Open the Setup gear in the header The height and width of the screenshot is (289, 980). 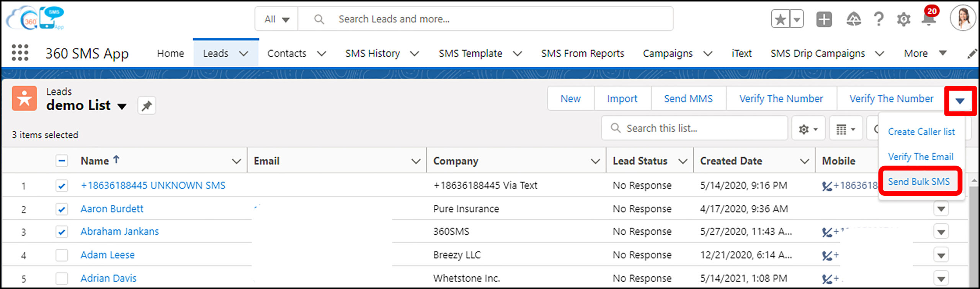point(903,19)
